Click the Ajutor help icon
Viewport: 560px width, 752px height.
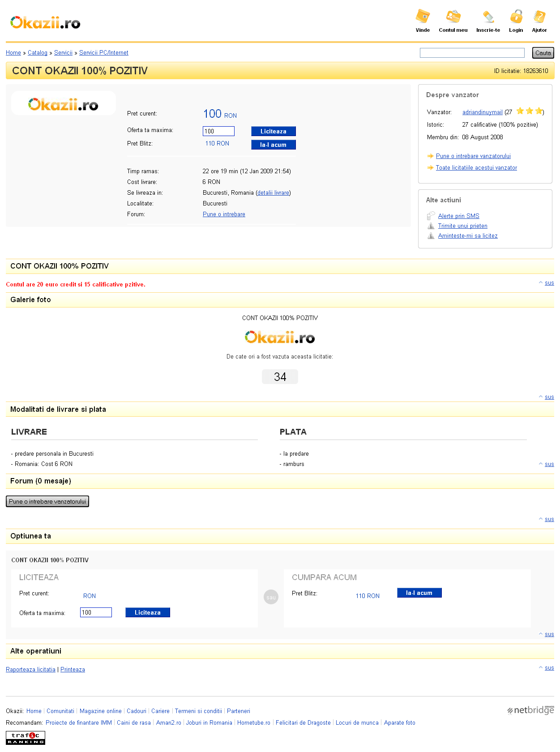click(539, 17)
